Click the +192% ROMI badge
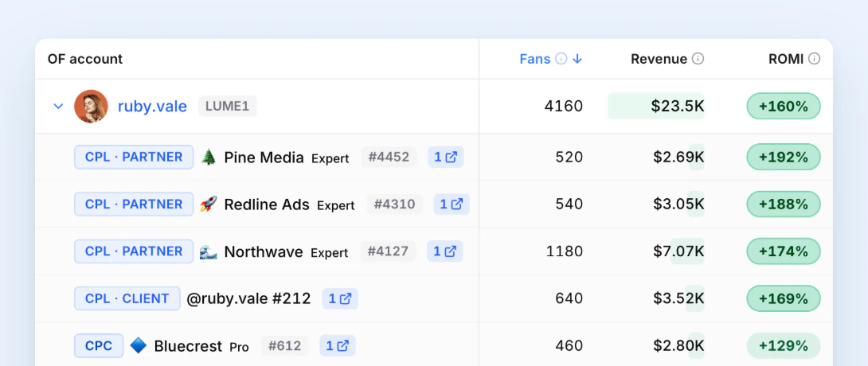The width and height of the screenshot is (868, 366). (784, 157)
